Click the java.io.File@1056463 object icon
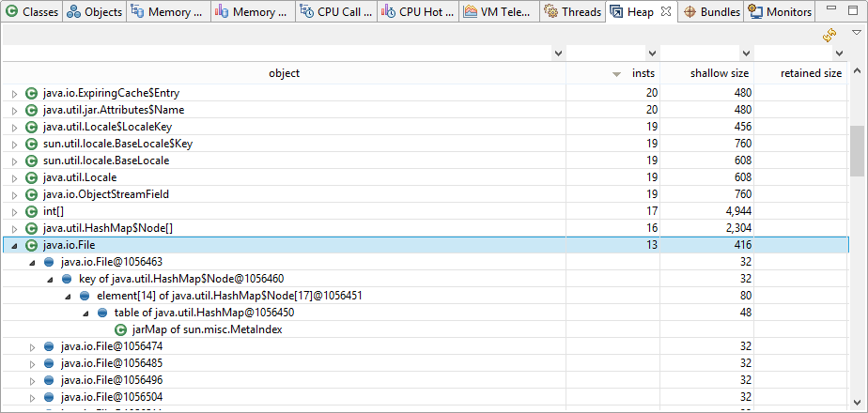 [x=49, y=262]
